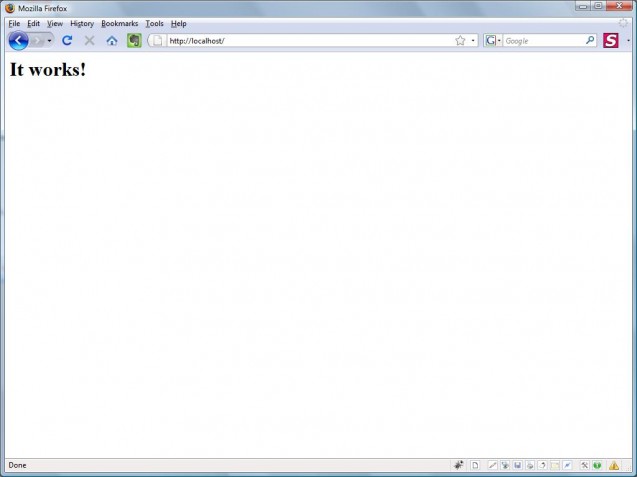Image resolution: width=637 pixels, height=477 pixels.
Task: Click the crossed tools icon in status bar
Action: tap(585, 465)
